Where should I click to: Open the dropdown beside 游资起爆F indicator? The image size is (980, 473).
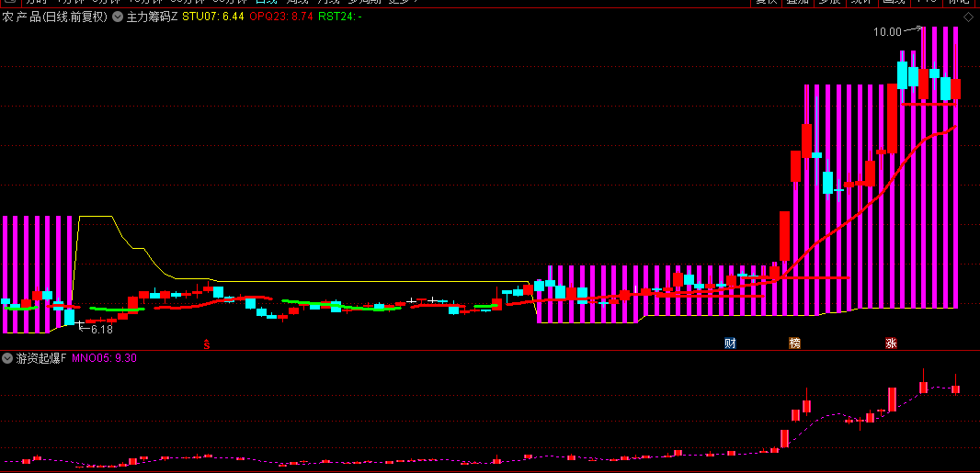[7, 358]
